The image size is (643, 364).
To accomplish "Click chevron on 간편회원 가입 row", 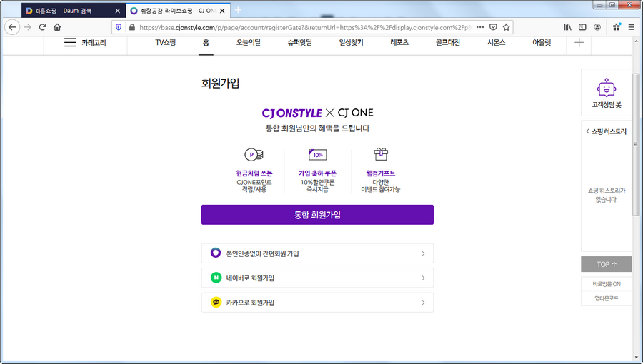I will 423,253.
